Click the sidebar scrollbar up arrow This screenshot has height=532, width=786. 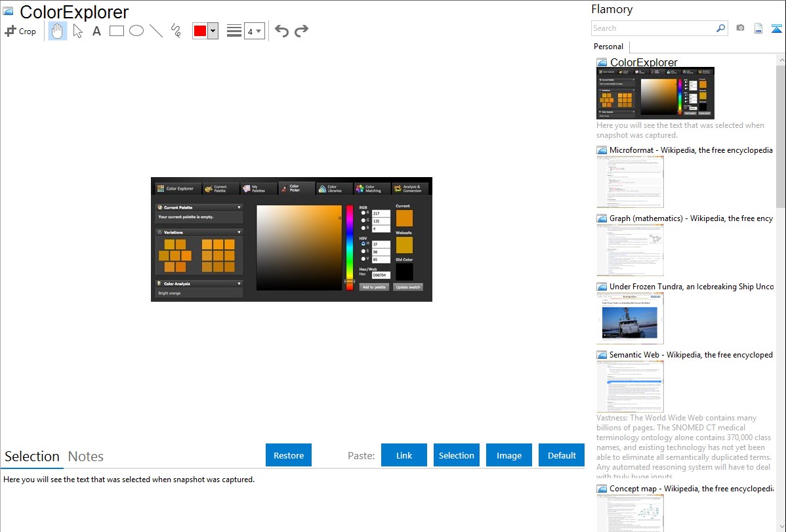coord(781,60)
